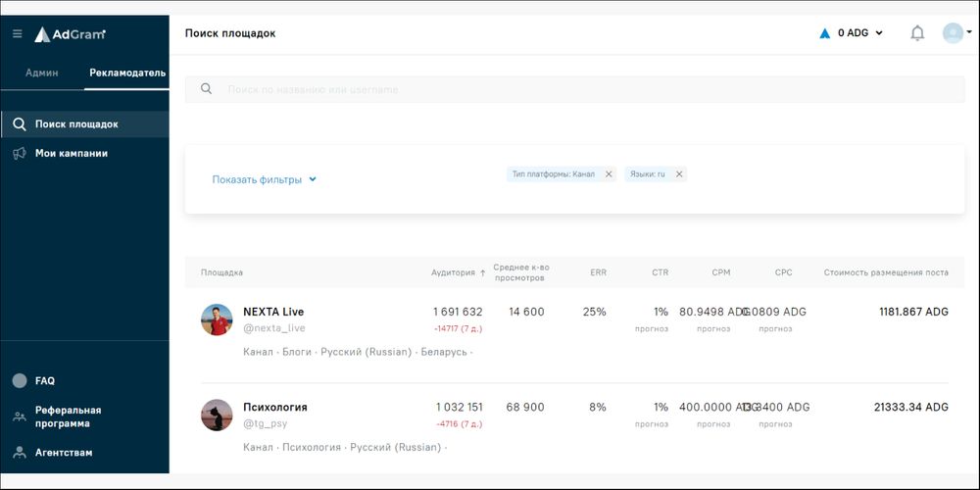Click the '-14717 (7 д.)' audience change
This screenshot has height=490, width=980.
pos(458,328)
